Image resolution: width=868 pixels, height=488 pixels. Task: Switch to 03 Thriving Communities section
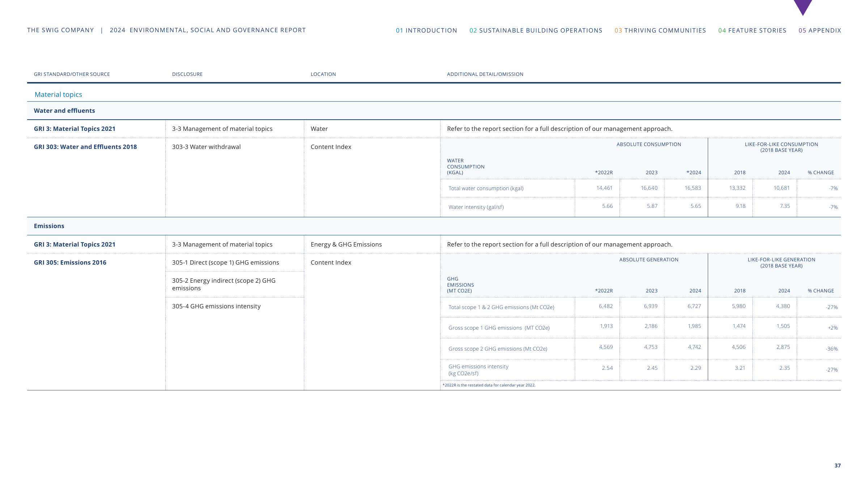660,30
